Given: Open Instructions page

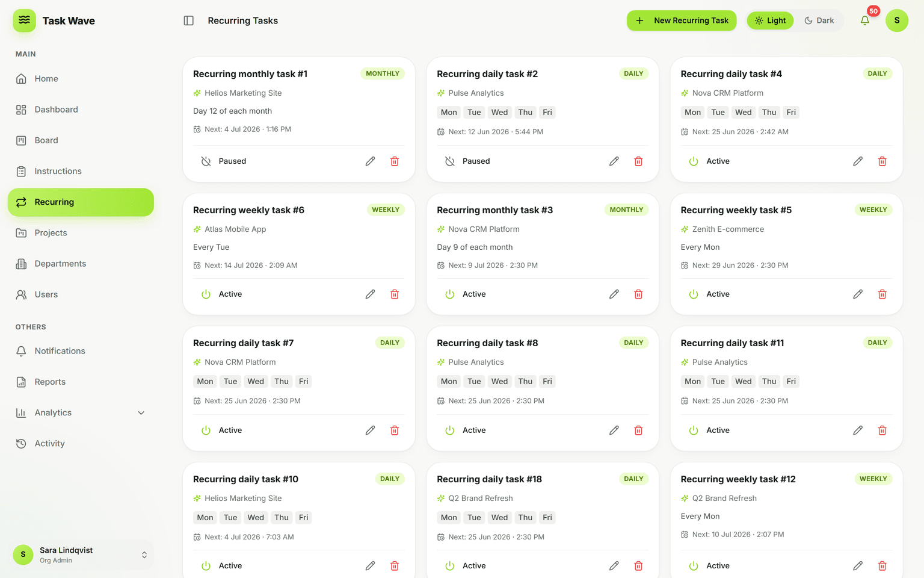Looking at the screenshot, I should point(81,171).
